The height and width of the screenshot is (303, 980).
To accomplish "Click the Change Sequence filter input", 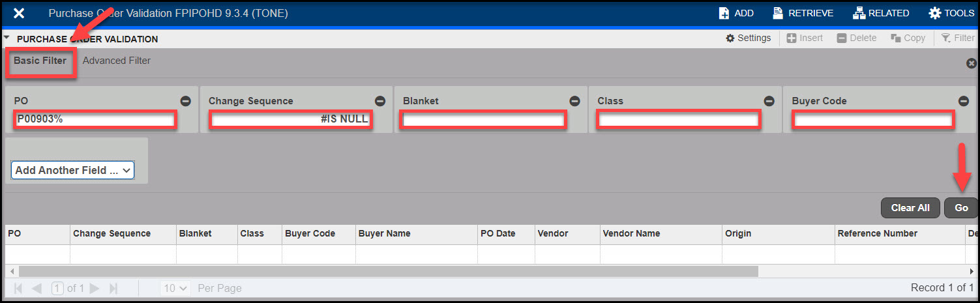I will pos(290,119).
